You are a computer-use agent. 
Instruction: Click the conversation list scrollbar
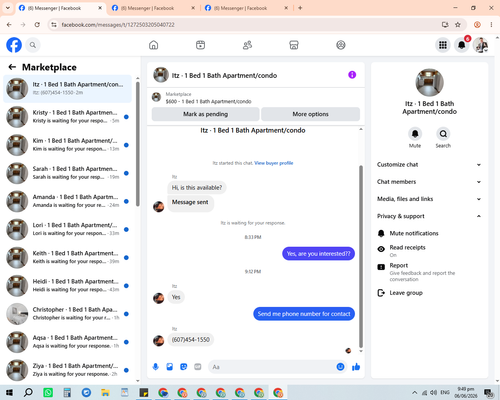138,143
